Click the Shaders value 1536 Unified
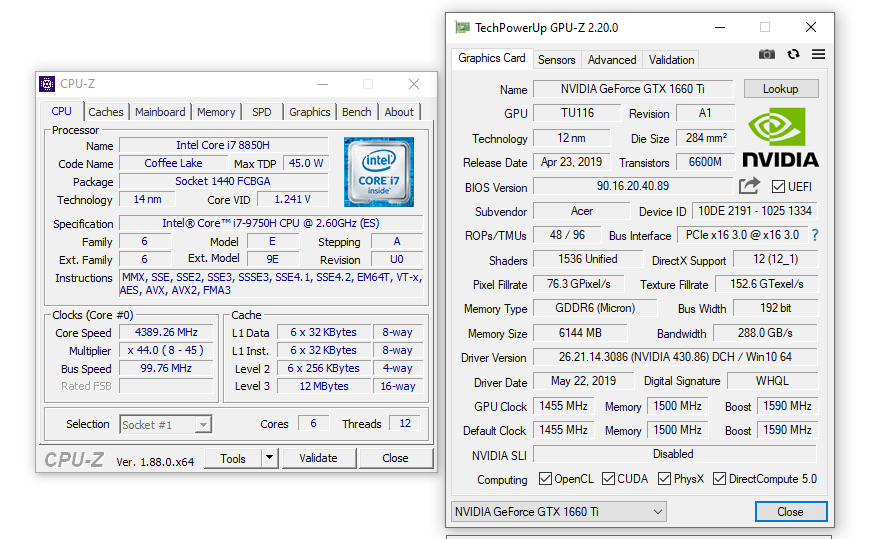This screenshot has height=539, width=872. click(x=588, y=259)
